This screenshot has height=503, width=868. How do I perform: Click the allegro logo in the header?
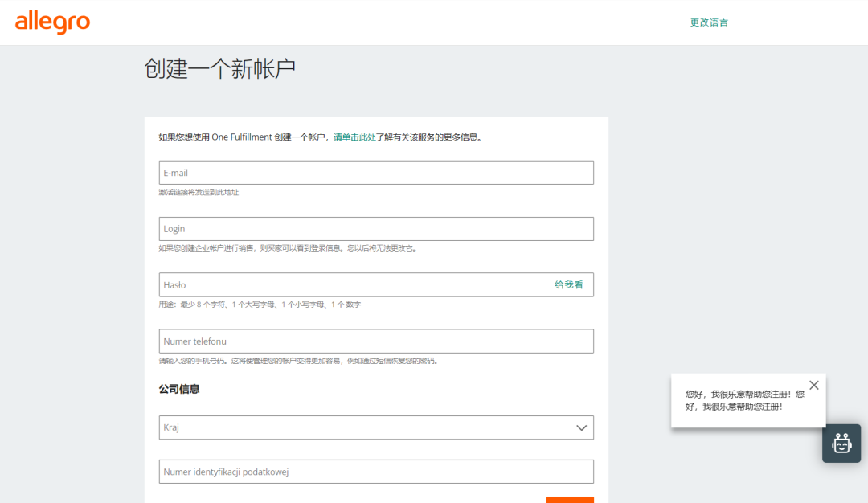pos(51,23)
